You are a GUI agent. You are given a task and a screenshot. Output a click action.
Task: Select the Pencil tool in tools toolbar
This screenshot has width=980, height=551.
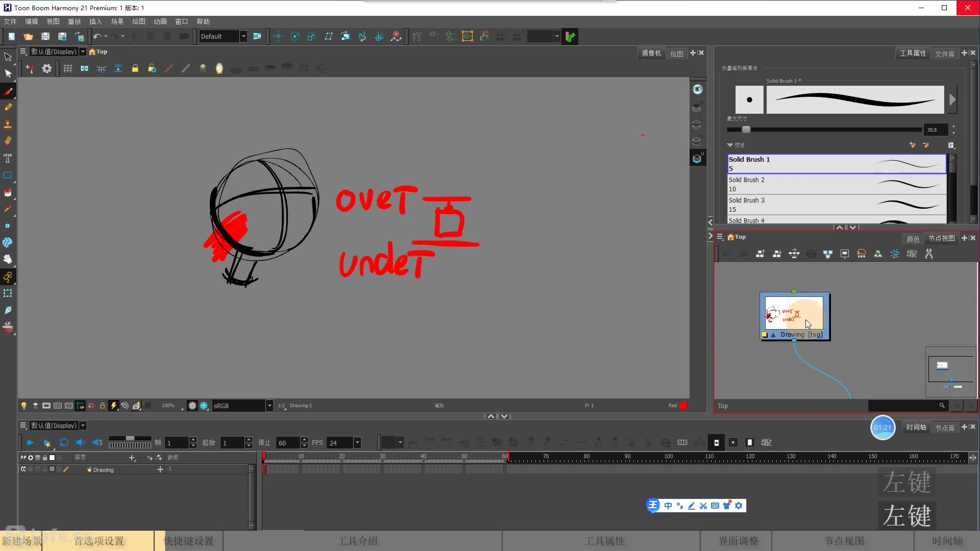pyautogui.click(x=8, y=107)
